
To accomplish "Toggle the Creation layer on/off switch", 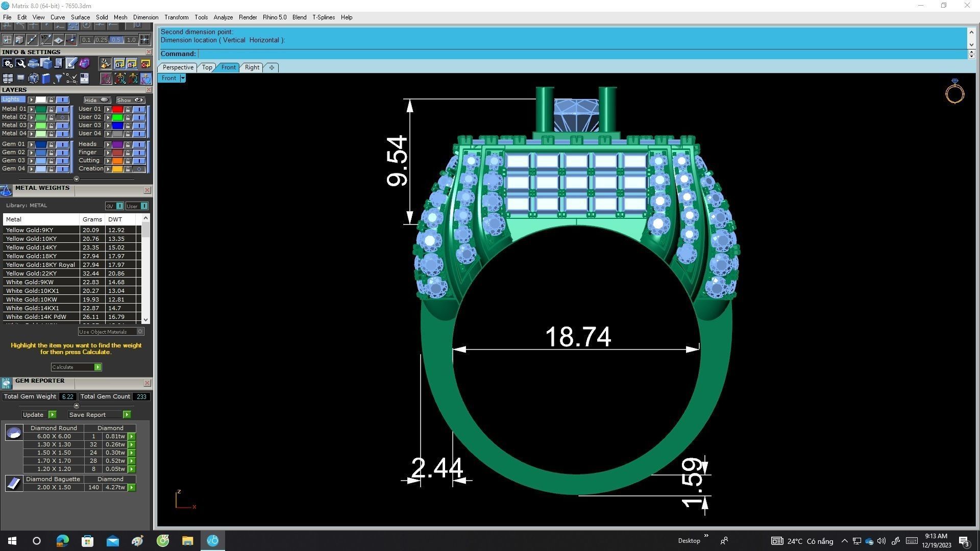I will tap(139, 169).
